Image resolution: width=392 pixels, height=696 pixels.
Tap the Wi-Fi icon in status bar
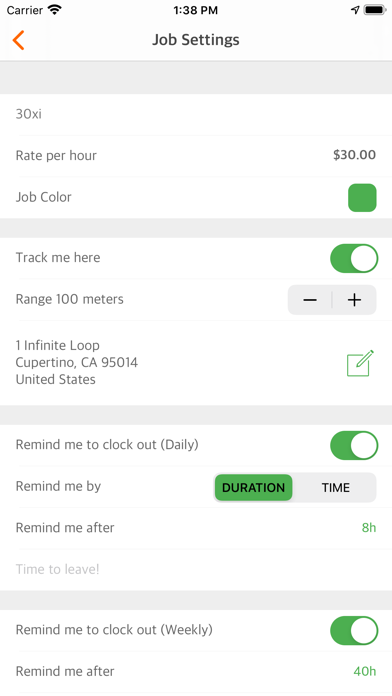(55, 10)
